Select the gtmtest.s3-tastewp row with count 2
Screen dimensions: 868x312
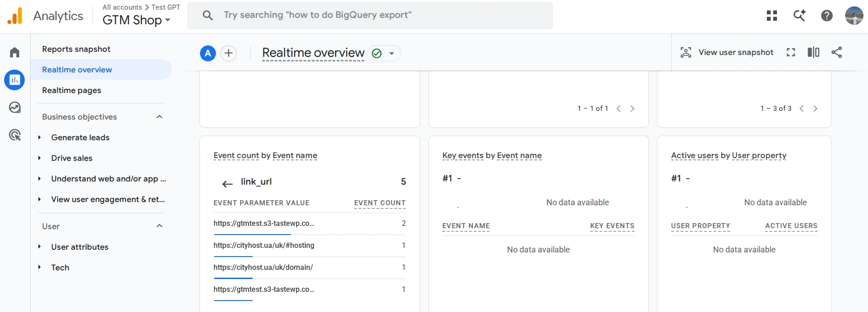coord(310,224)
